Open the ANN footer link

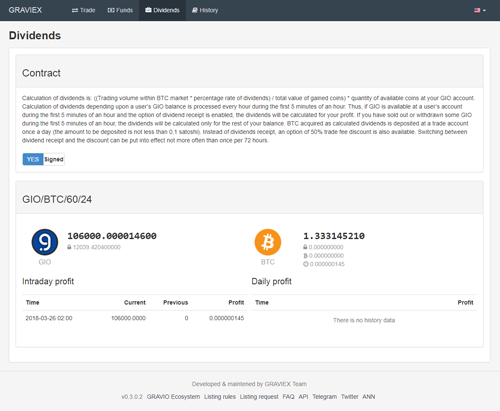pos(369,397)
